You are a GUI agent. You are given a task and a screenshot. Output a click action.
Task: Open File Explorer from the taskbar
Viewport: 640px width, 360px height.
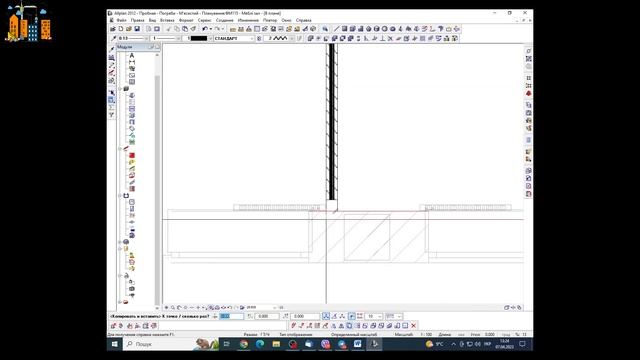pos(276,344)
